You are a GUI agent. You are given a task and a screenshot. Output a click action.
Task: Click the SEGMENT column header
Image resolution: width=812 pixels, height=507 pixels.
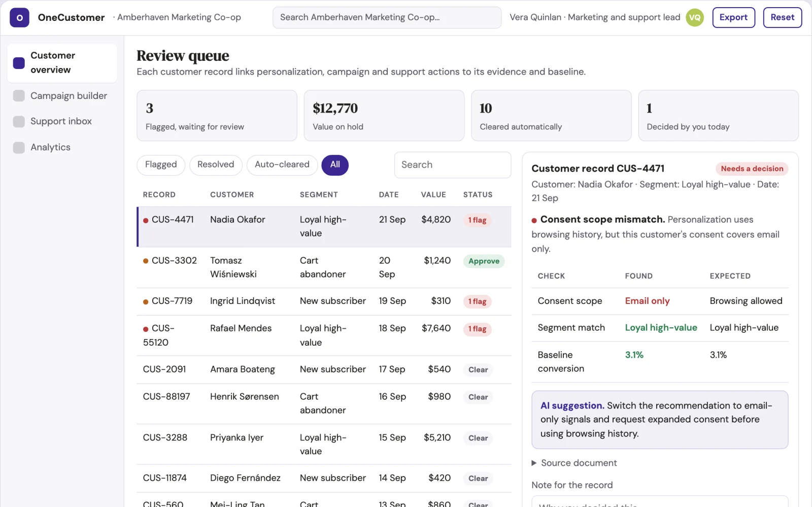(319, 195)
